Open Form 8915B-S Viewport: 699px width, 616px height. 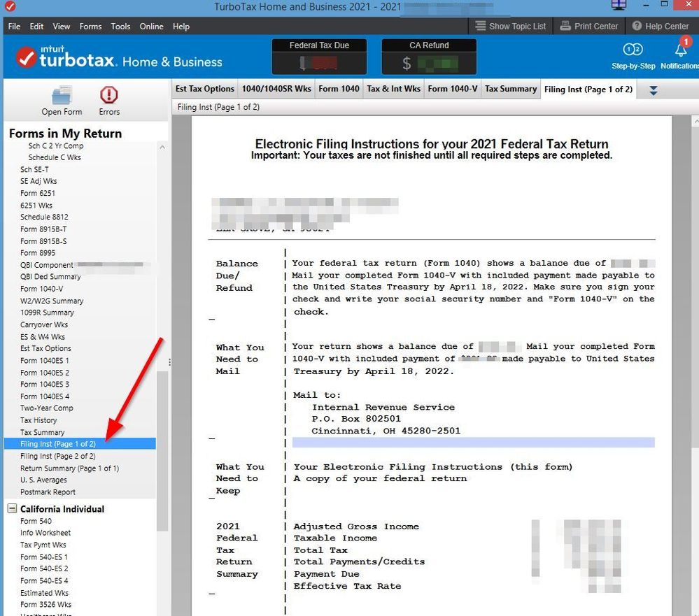(x=43, y=241)
